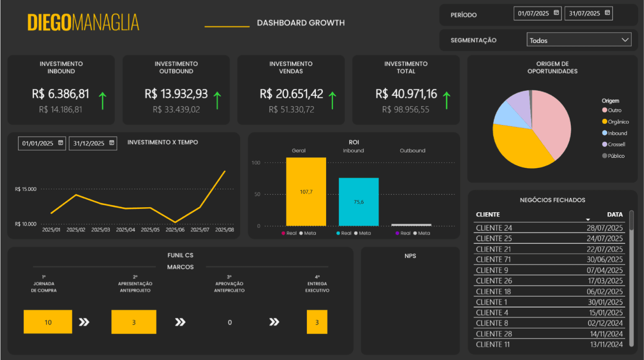Click the sort arrow on the CLIENTE column
The width and height of the screenshot is (644, 360).
point(588,219)
